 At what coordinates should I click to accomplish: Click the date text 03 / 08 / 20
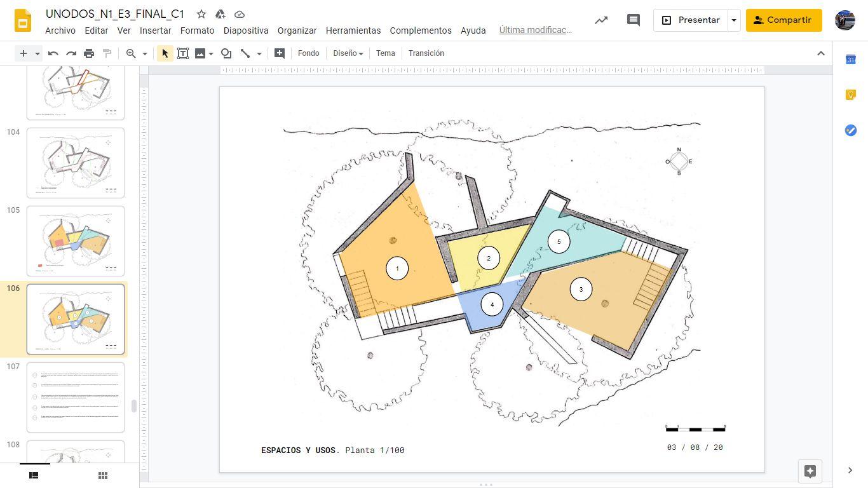click(695, 447)
